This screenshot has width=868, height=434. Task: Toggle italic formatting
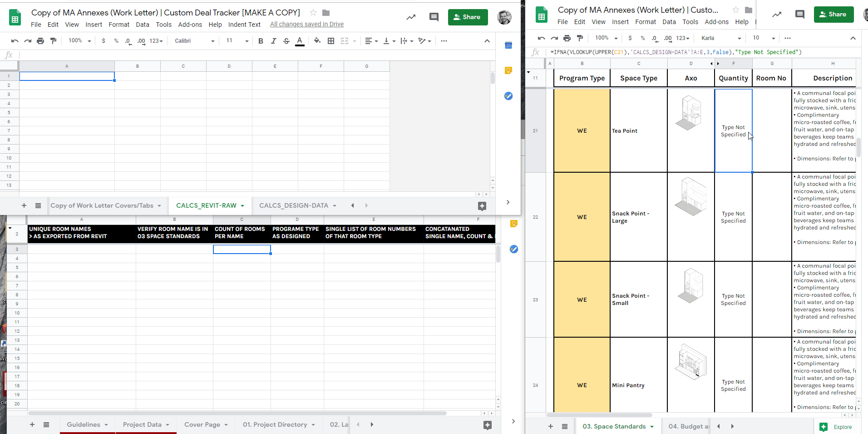273,41
